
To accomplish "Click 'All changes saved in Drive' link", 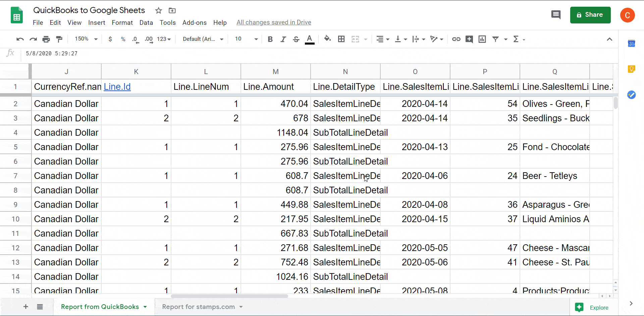I will pyautogui.click(x=274, y=22).
